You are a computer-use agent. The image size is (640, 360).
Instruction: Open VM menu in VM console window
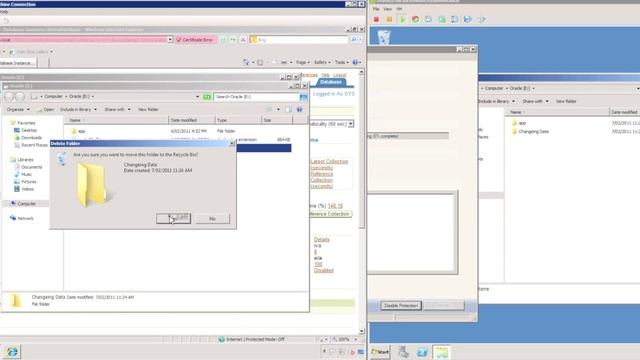(x=399, y=9)
